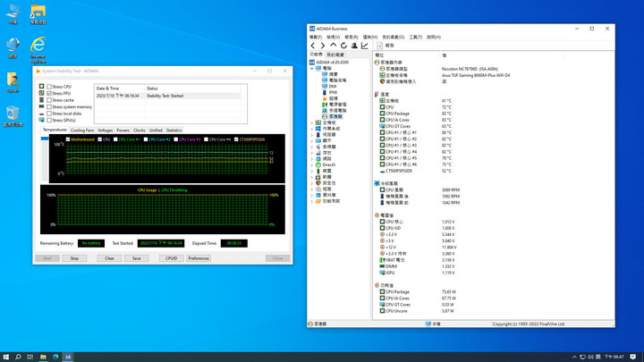Open File Explorer from the taskbar

click(43, 357)
